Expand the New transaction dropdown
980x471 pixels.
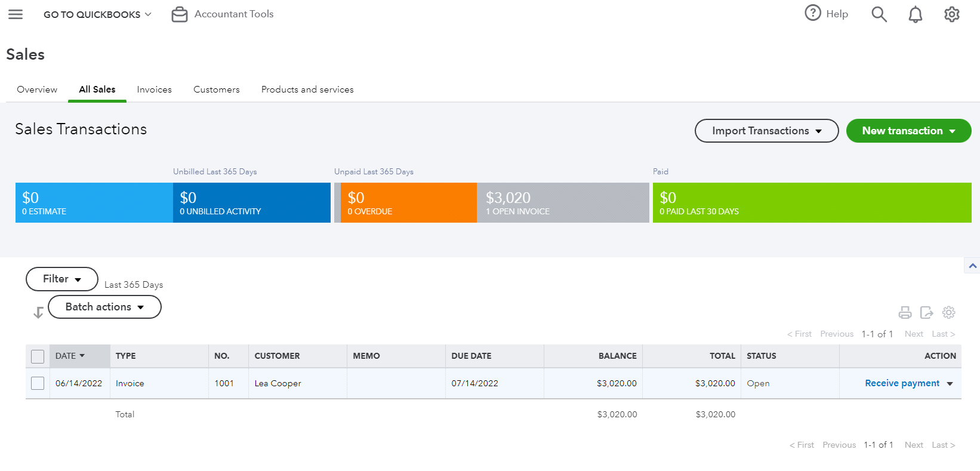pyautogui.click(x=908, y=131)
